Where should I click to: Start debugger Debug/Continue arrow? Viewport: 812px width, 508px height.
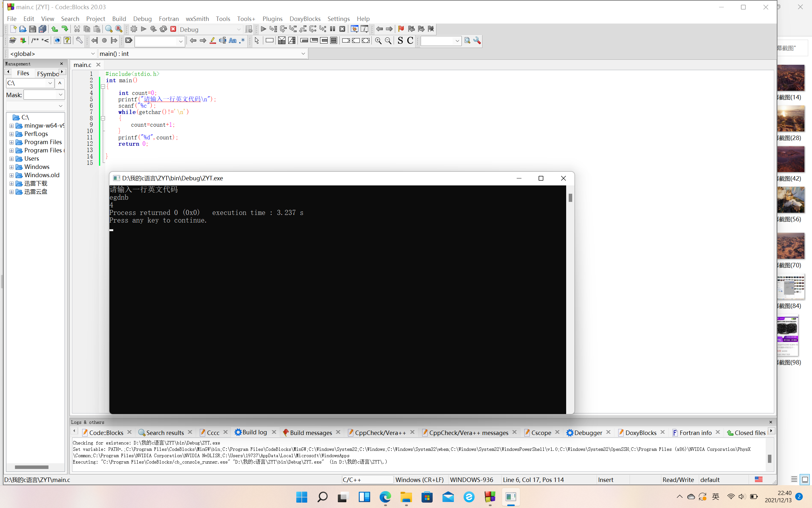(x=263, y=29)
